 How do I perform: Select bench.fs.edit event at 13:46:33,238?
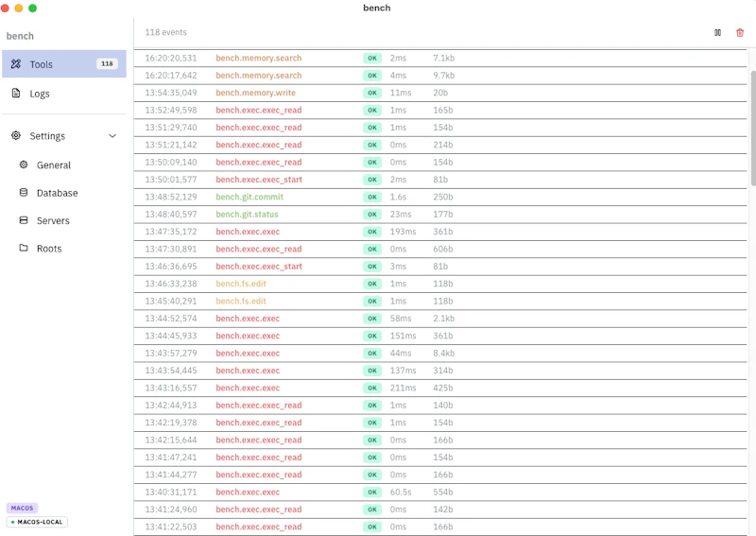pos(440,284)
